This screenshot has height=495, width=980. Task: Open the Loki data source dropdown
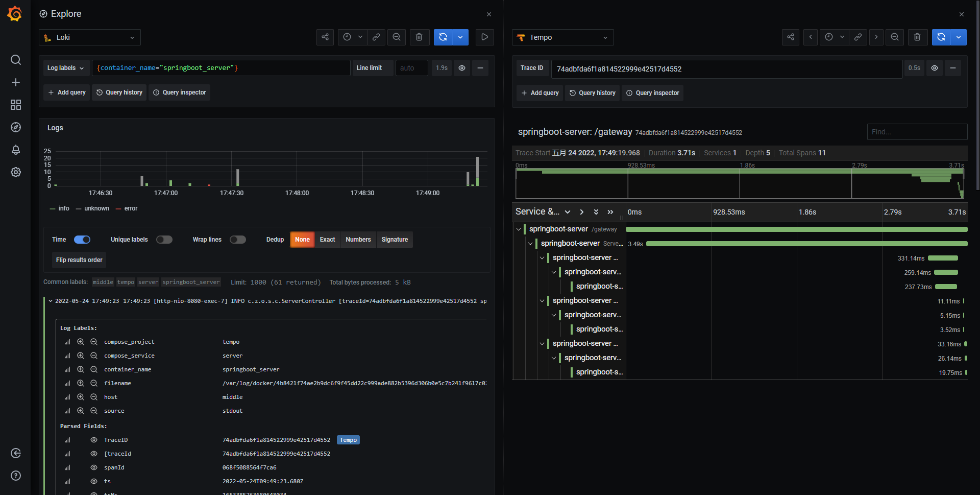pos(90,37)
